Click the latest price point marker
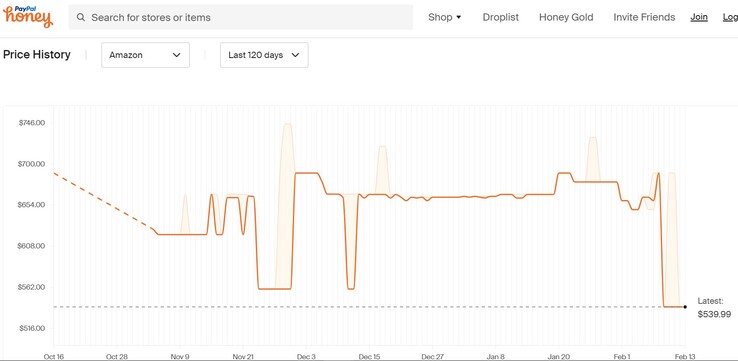Image resolution: width=738 pixels, height=361 pixels. pyautogui.click(x=685, y=307)
